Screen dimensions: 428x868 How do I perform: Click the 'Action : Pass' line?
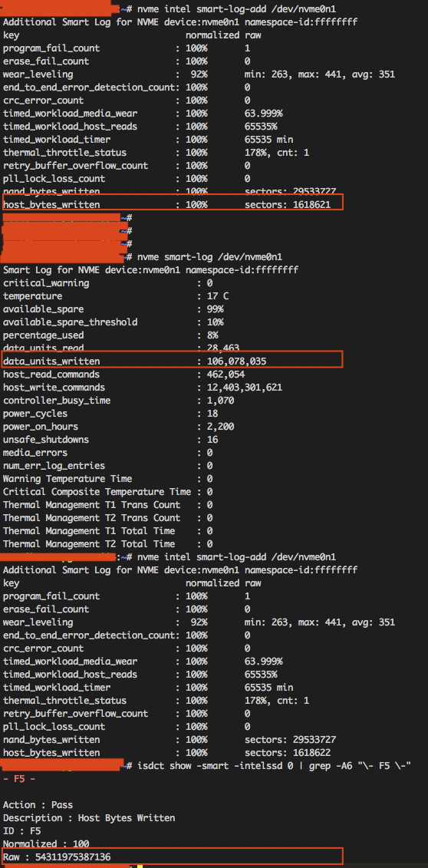click(38, 804)
